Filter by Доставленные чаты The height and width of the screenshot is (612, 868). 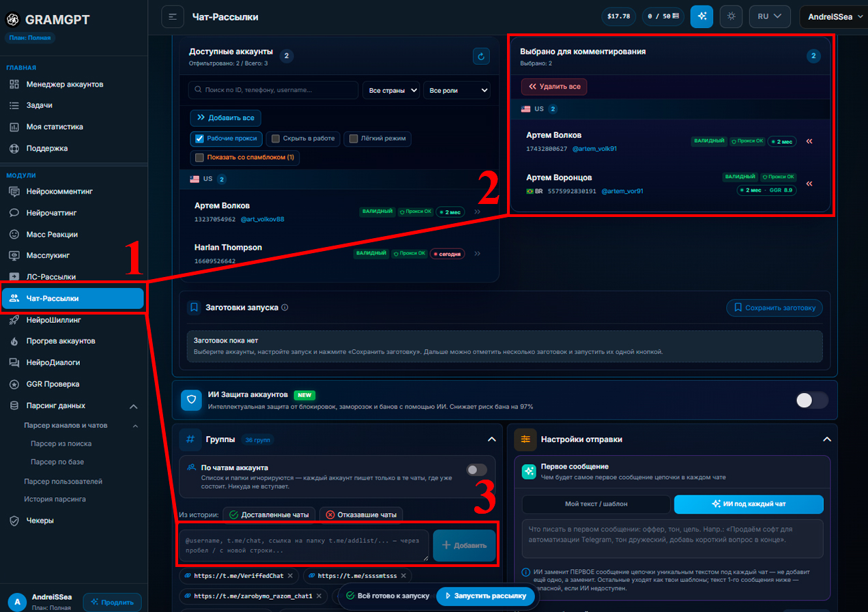click(269, 514)
